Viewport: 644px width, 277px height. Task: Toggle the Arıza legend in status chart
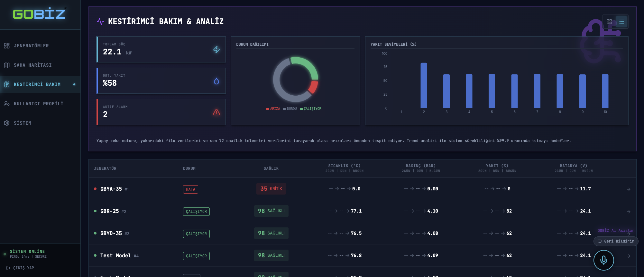(x=273, y=109)
